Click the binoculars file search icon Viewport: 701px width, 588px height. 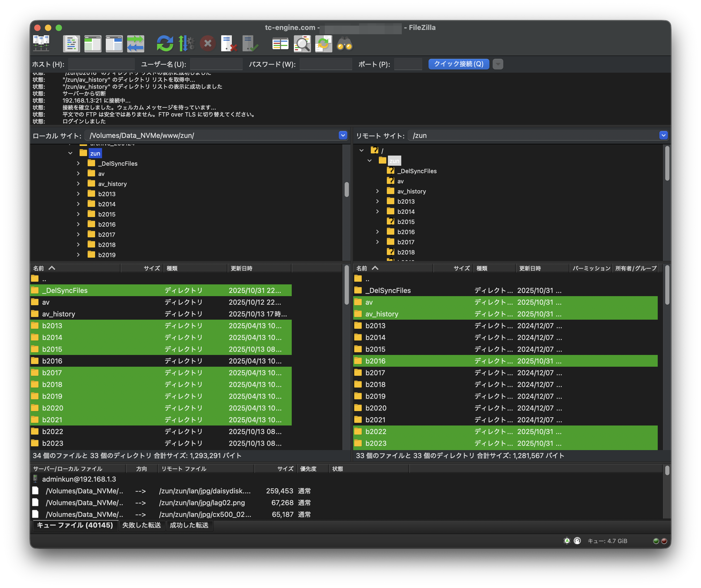[345, 43]
